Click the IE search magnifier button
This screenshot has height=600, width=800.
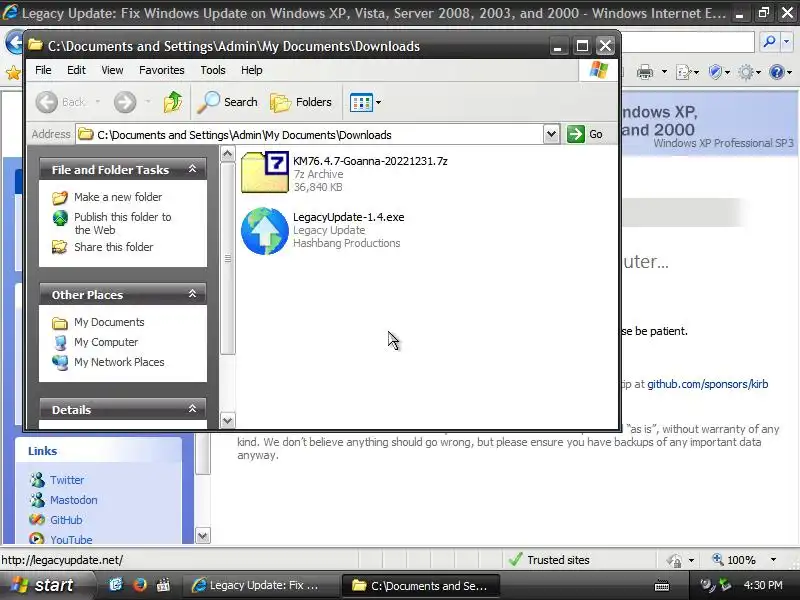pyautogui.click(x=769, y=41)
